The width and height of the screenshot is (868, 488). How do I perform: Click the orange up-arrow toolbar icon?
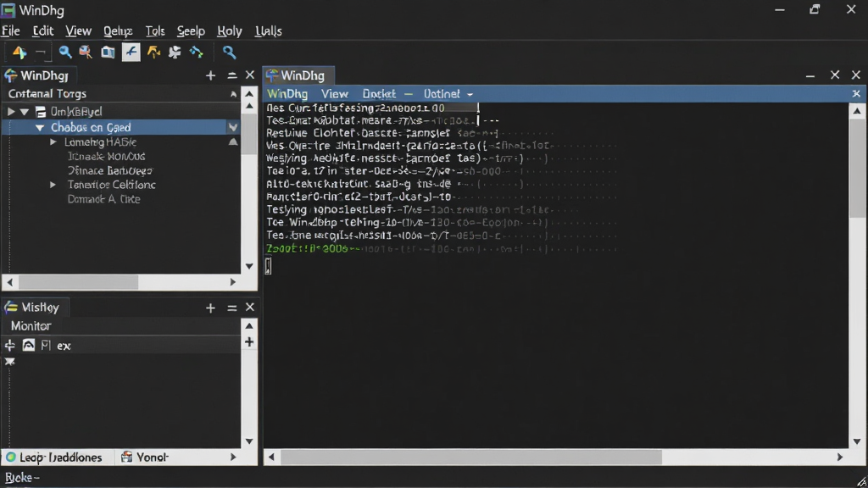[x=19, y=52]
